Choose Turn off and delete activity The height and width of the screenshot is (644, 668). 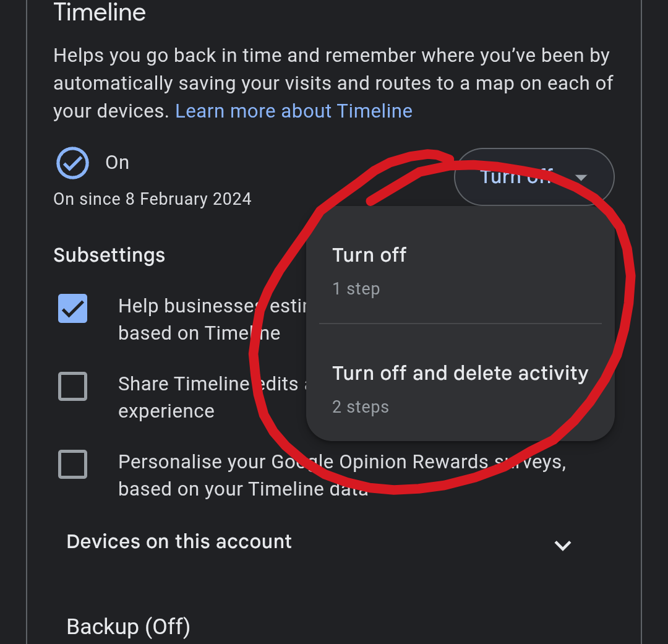[x=460, y=374]
